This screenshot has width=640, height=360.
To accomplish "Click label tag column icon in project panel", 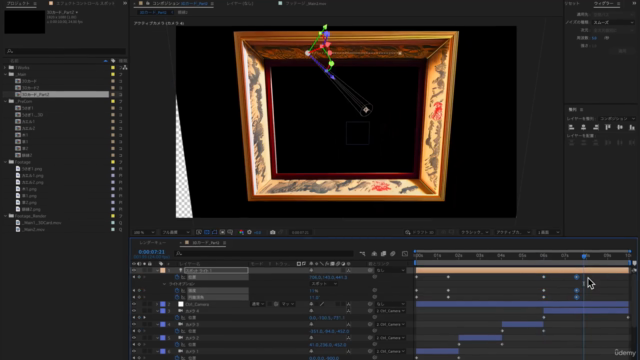I will [113, 61].
